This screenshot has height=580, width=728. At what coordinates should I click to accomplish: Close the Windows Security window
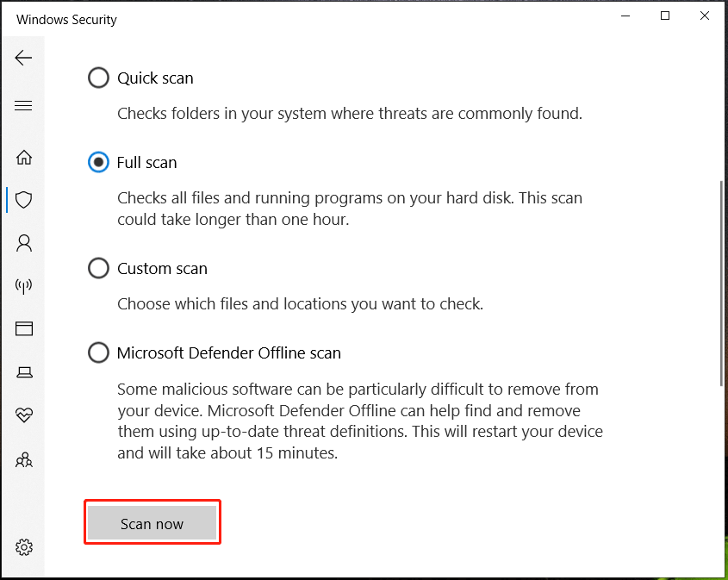[704, 16]
